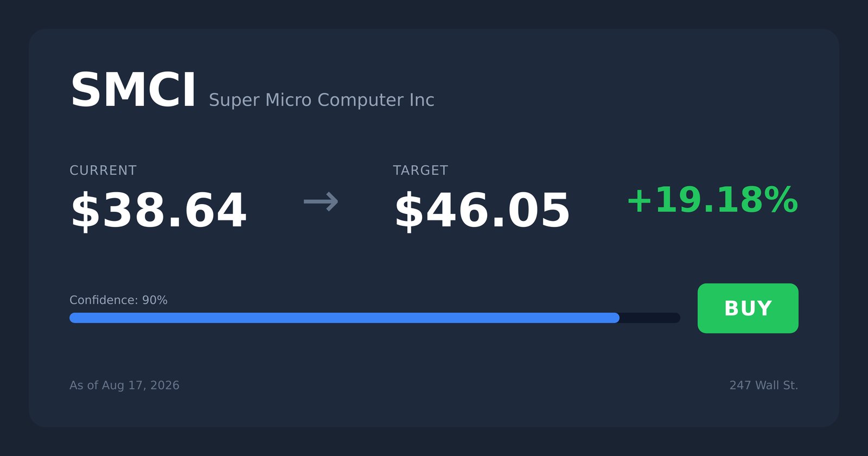
Task: Click the +19.18% upside percentage
Action: click(712, 200)
